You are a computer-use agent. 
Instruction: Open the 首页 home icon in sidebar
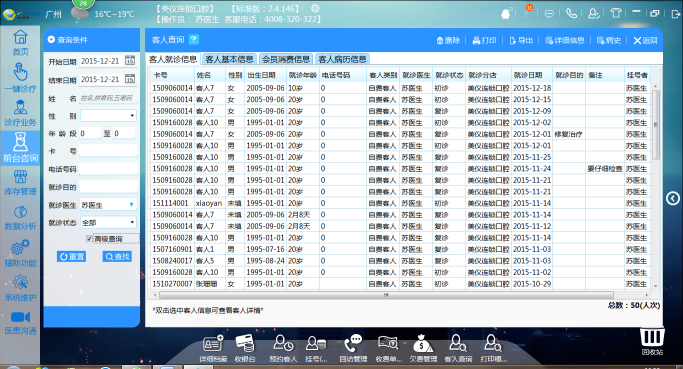click(x=20, y=42)
